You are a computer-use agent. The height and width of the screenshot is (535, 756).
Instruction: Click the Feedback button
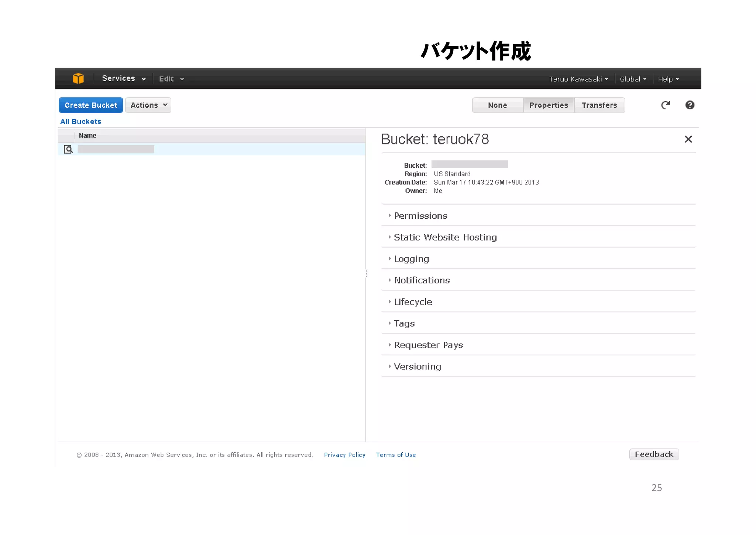(x=654, y=454)
